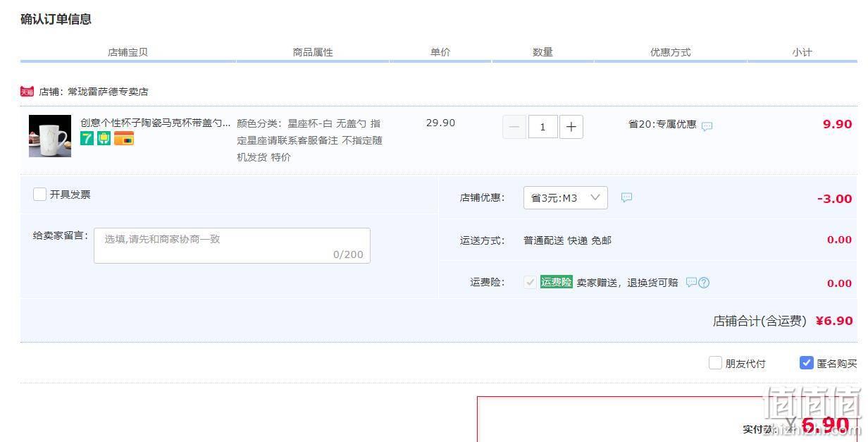Click the seller message text box
This screenshot has height=442, width=868.
(x=232, y=245)
